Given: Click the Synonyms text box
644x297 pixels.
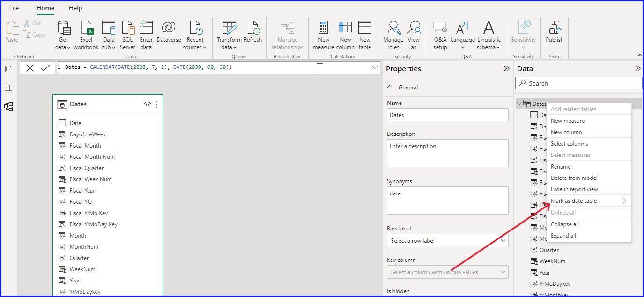Looking at the screenshot, I should click(448, 200).
